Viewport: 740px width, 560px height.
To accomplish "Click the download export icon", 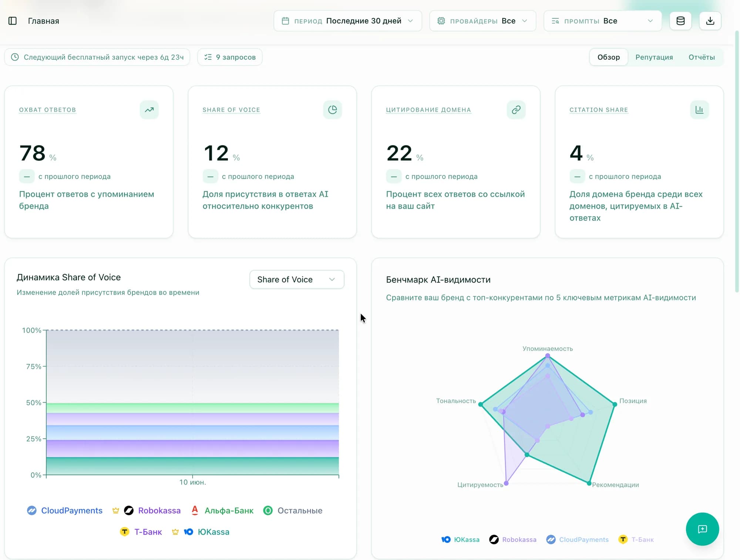I will click(x=710, y=21).
